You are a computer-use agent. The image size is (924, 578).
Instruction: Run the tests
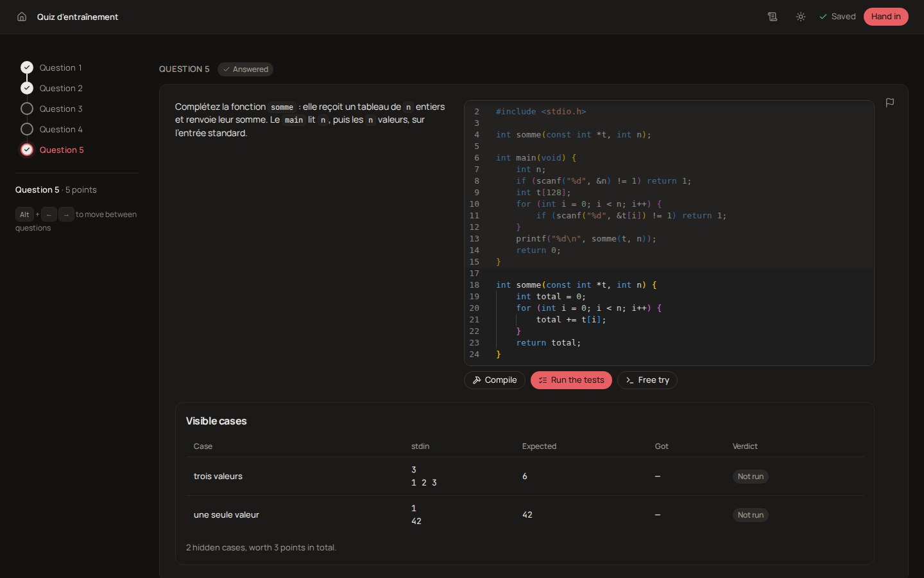click(x=571, y=380)
